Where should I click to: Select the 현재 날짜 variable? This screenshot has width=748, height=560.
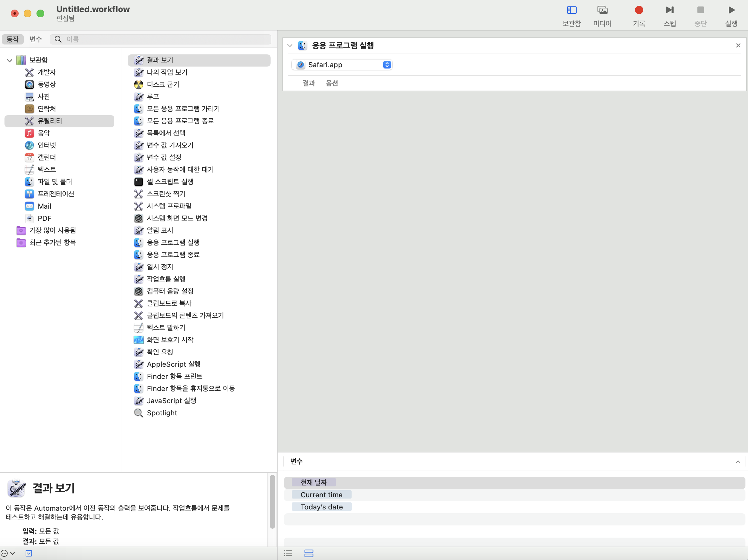(314, 483)
